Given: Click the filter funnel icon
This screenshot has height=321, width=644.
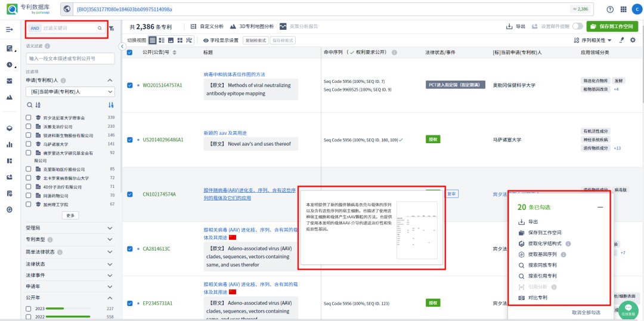Looking at the screenshot, I should (112, 29).
